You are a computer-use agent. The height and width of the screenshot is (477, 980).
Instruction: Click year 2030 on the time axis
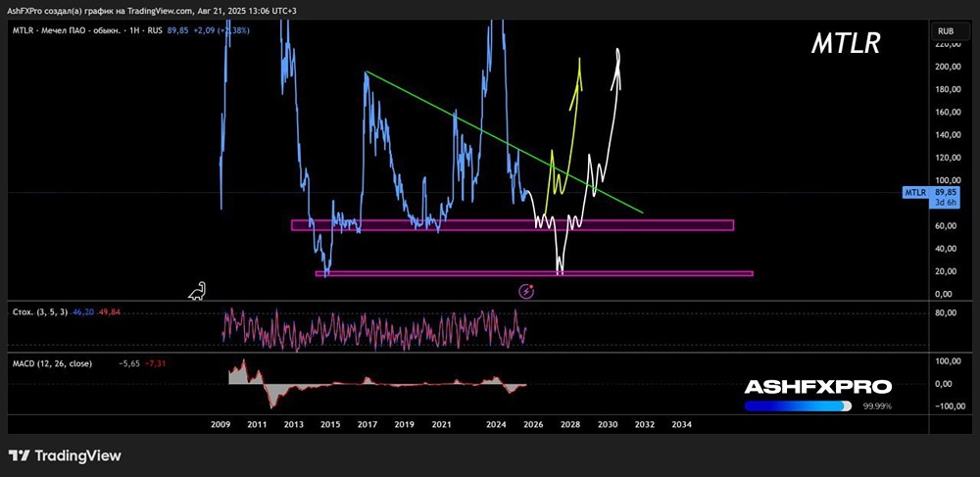pyautogui.click(x=607, y=424)
